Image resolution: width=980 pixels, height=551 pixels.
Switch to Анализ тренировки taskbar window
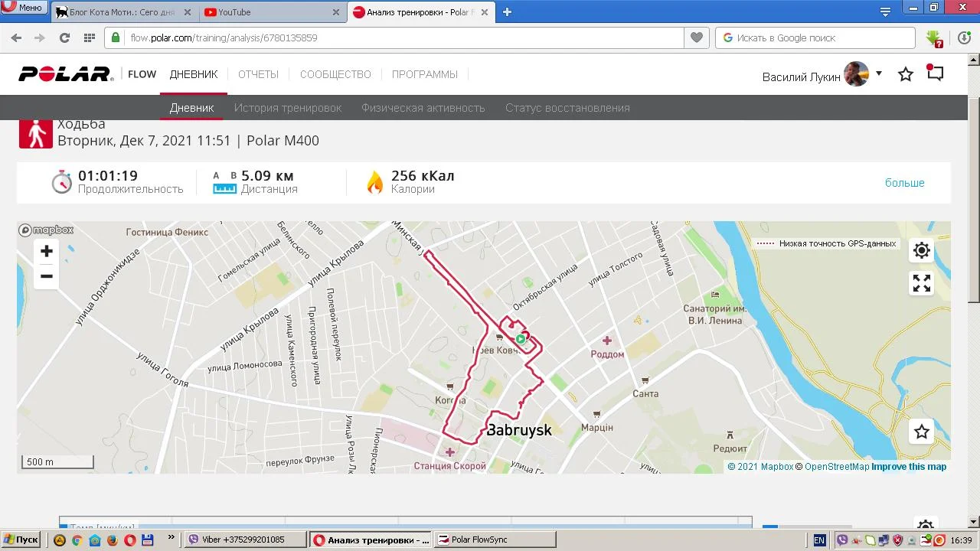coord(371,540)
